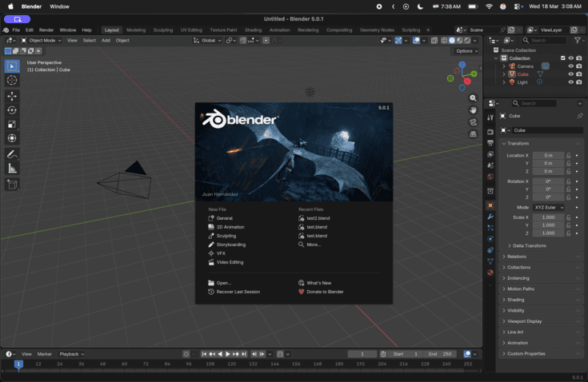588x382 pixels.
Task: Open the Render properties tab
Action: pyautogui.click(x=490, y=132)
